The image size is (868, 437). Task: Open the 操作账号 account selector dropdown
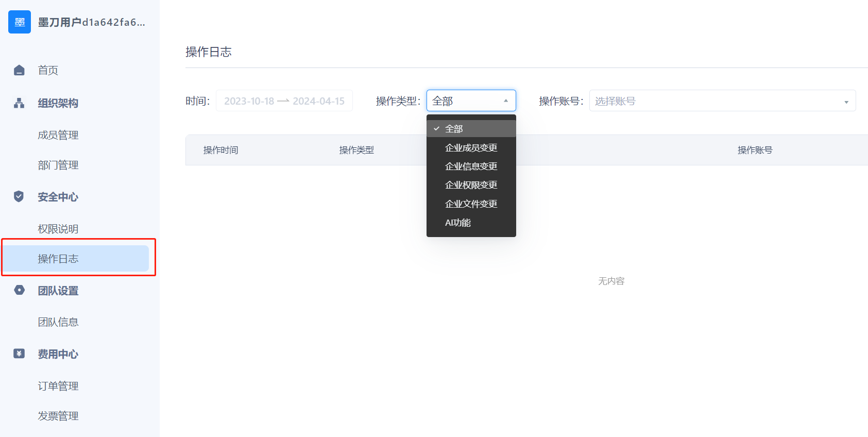point(722,101)
